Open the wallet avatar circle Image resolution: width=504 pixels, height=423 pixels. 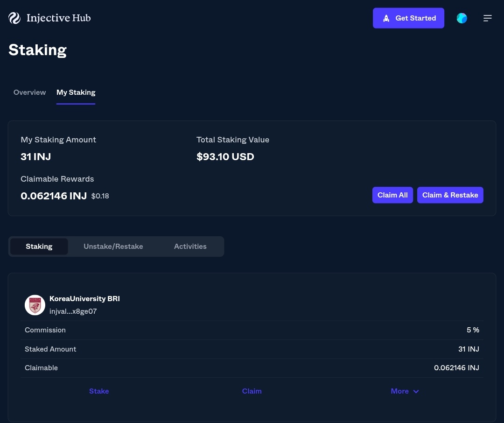click(462, 18)
